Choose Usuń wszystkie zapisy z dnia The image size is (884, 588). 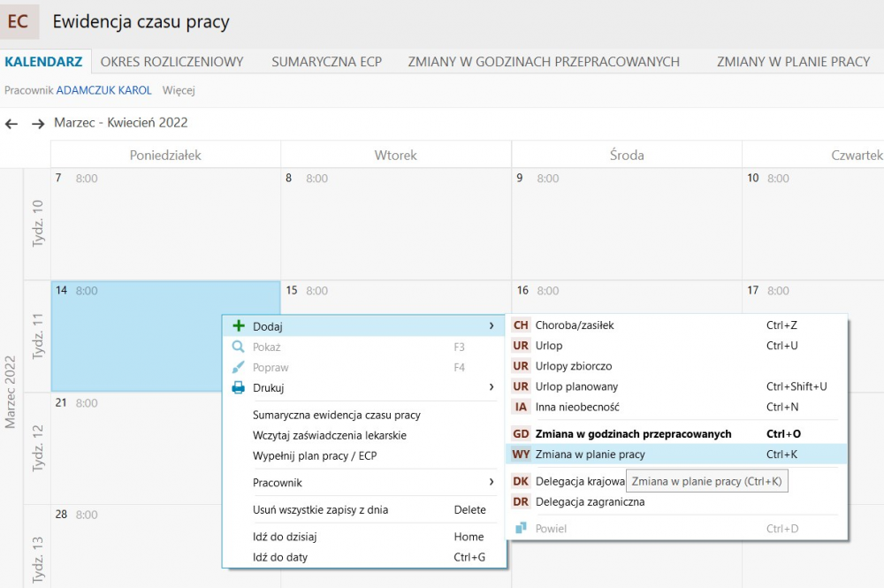[x=320, y=510]
